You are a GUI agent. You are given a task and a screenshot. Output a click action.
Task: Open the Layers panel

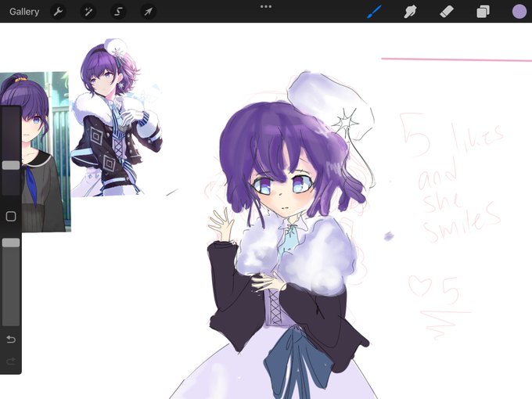(483, 12)
